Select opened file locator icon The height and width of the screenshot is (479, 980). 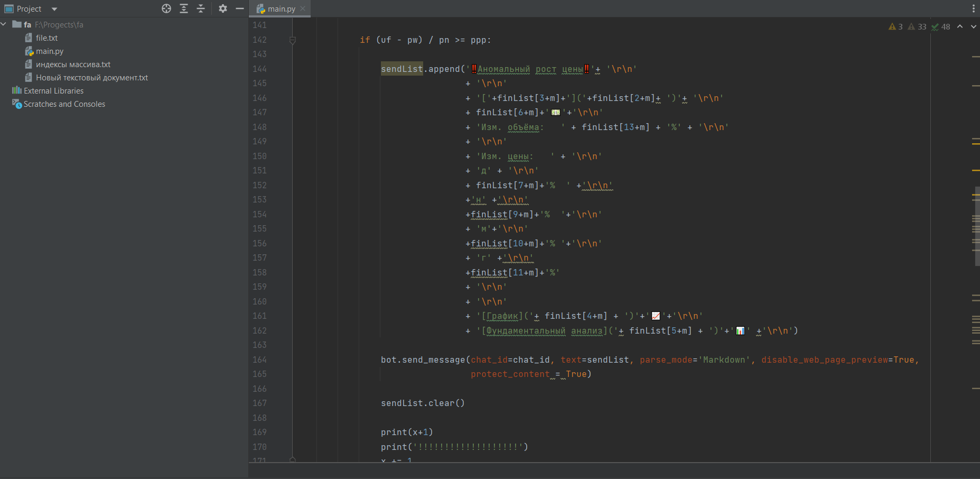[166, 8]
